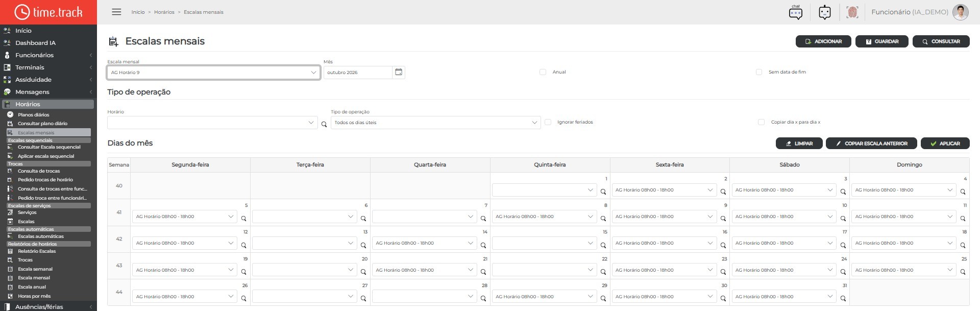Click the robot assistant icon
Image resolution: width=980 pixels, height=311 pixels.
825,12
